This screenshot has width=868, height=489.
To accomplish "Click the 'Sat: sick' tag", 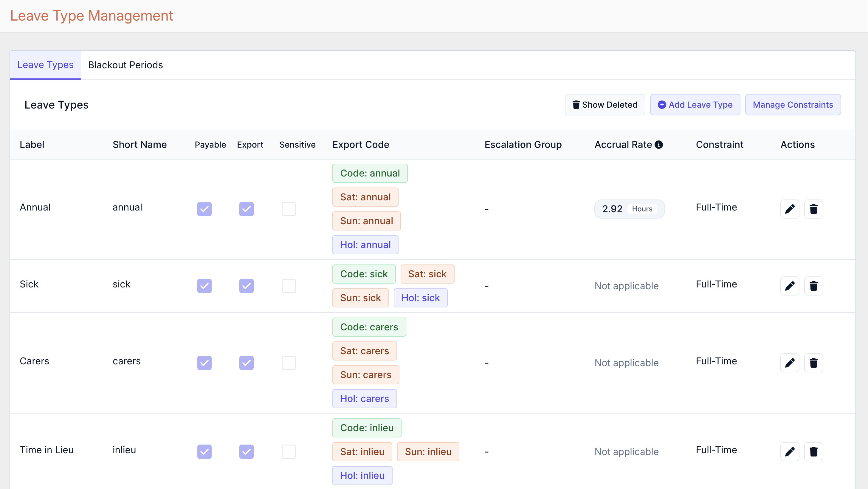I will pos(427,274).
